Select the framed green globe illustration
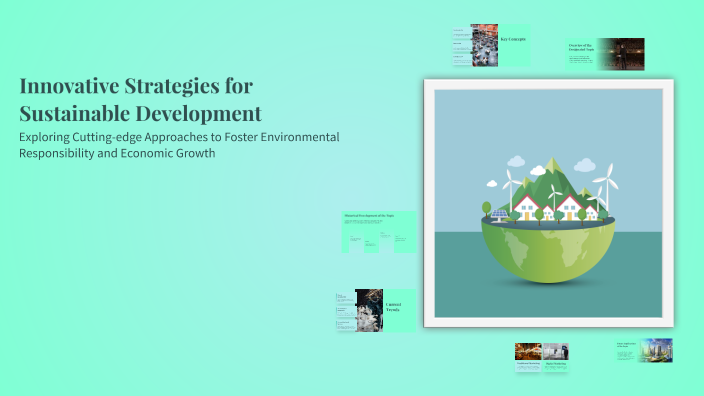 coord(549,203)
